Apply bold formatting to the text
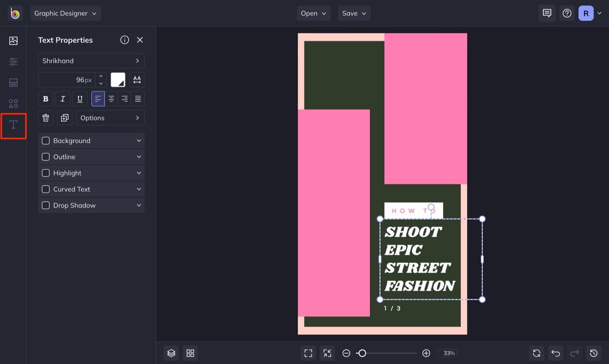This screenshot has height=364, width=609. [x=45, y=98]
